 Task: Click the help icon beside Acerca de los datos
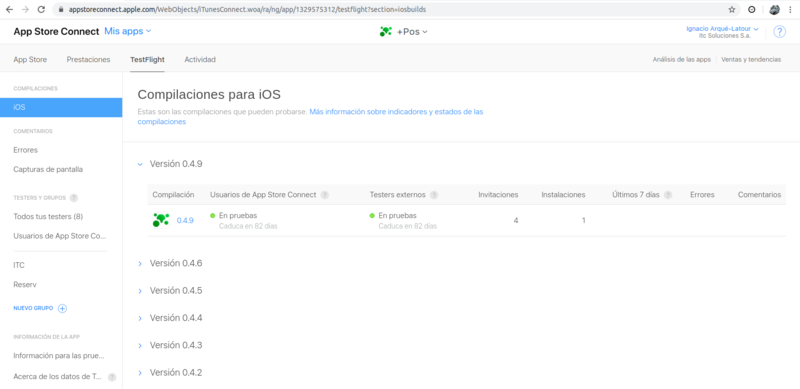click(x=112, y=377)
